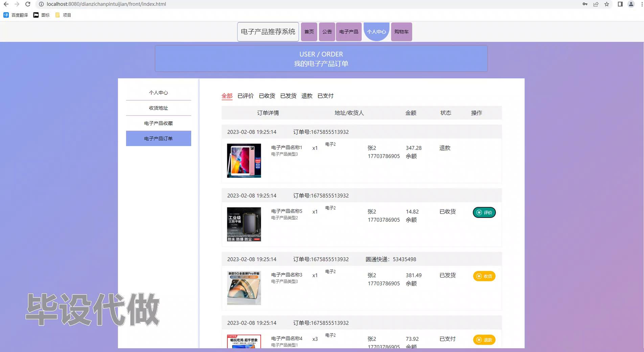Click product name 电子产品名称3
This screenshot has height=352, width=644.
click(x=286, y=275)
